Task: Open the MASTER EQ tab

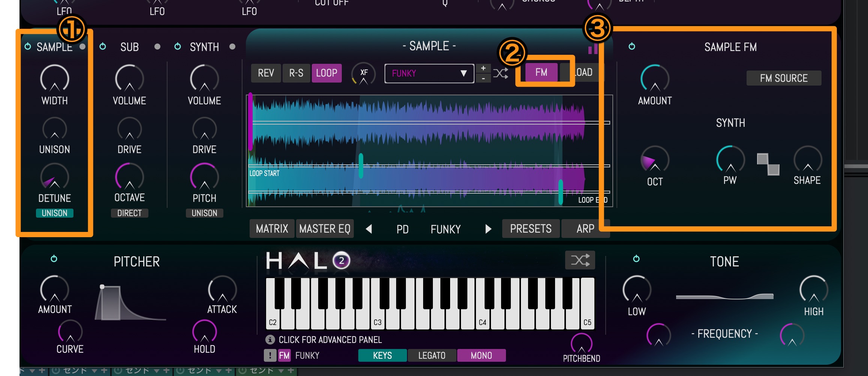Action: coord(325,229)
